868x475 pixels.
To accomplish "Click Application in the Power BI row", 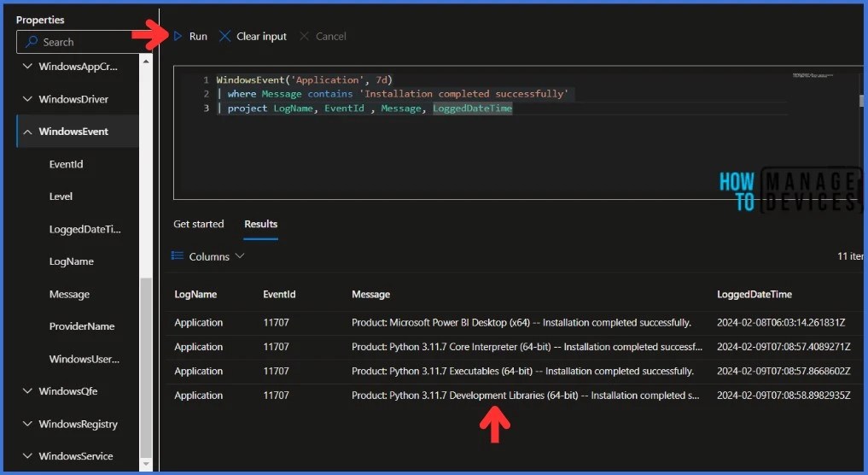I will 198,323.
